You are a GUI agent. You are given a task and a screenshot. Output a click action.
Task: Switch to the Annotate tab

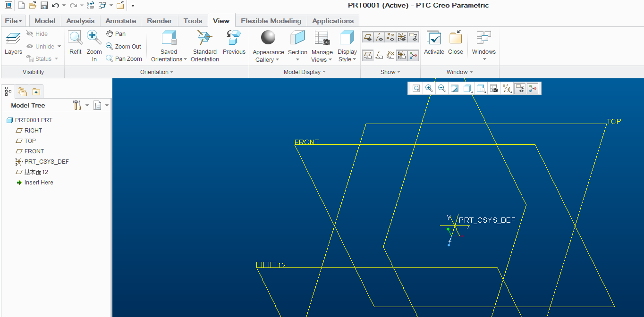coord(120,21)
